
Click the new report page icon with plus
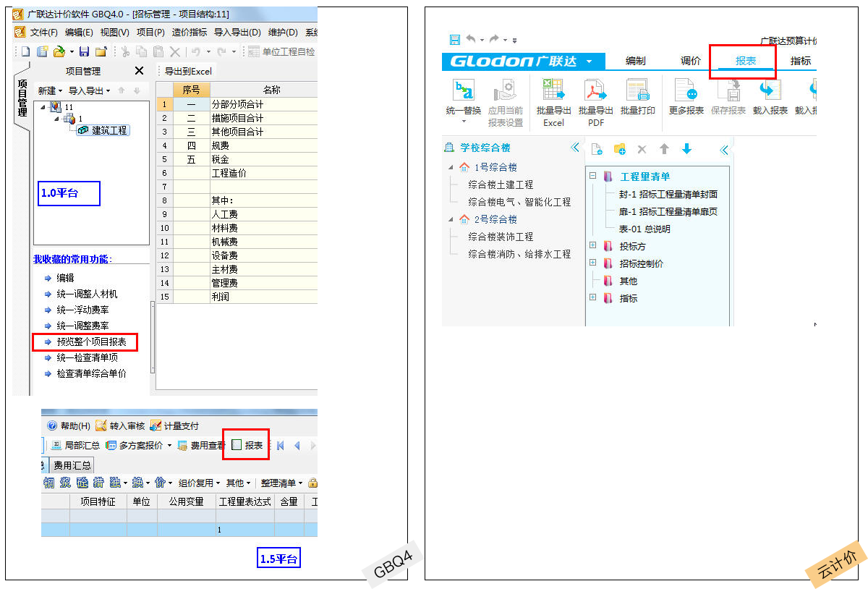click(597, 149)
